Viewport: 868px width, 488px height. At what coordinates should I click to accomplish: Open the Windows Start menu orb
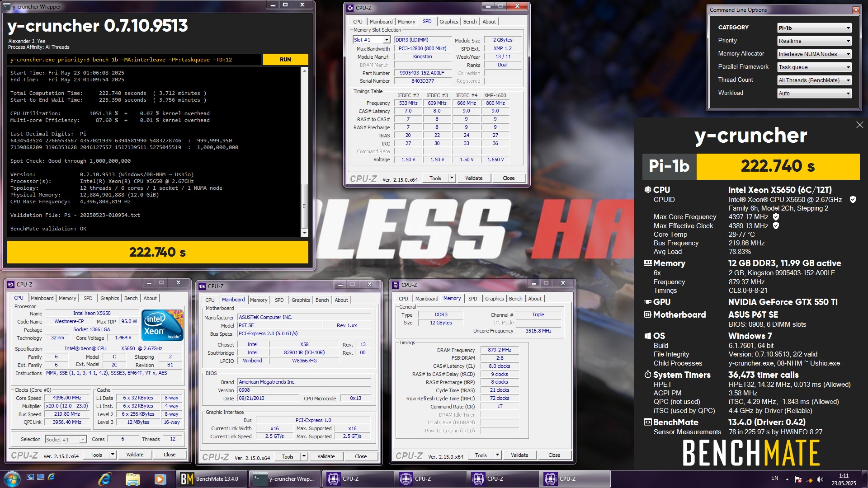pyautogui.click(x=12, y=479)
